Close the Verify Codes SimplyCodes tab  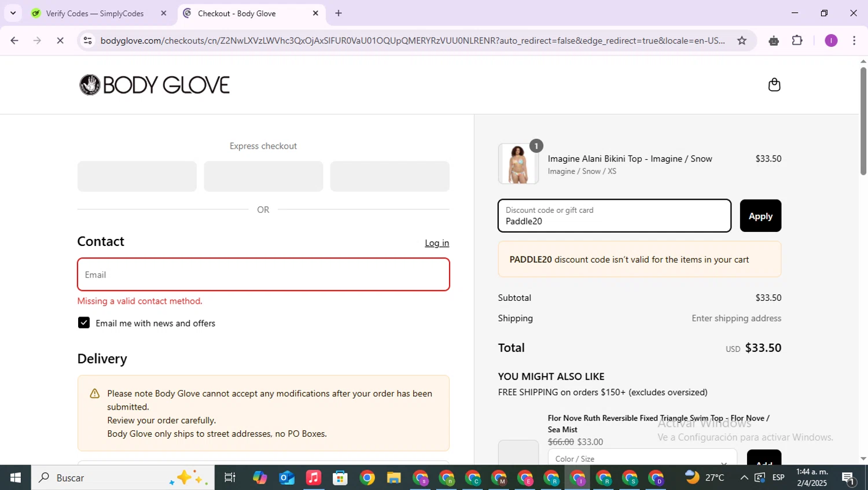tap(164, 13)
